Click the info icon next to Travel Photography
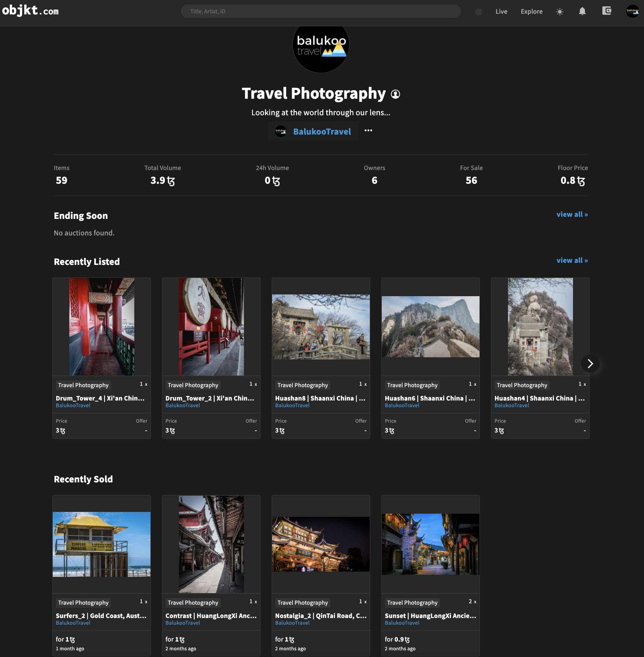The width and height of the screenshot is (644, 657). point(395,94)
